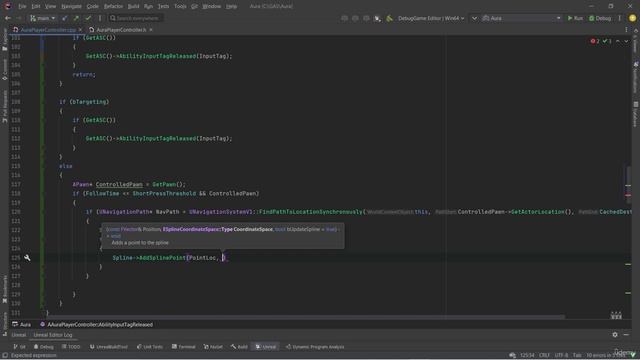The width and height of the screenshot is (640, 360).
Task: Click the return statement on line 105
Action: point(84,74)
